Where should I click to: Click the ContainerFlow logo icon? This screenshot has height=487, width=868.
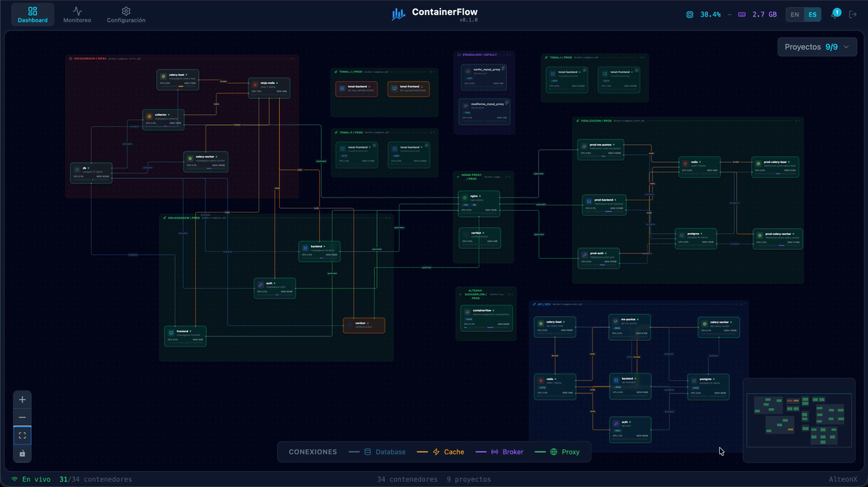tap(399, 14)
